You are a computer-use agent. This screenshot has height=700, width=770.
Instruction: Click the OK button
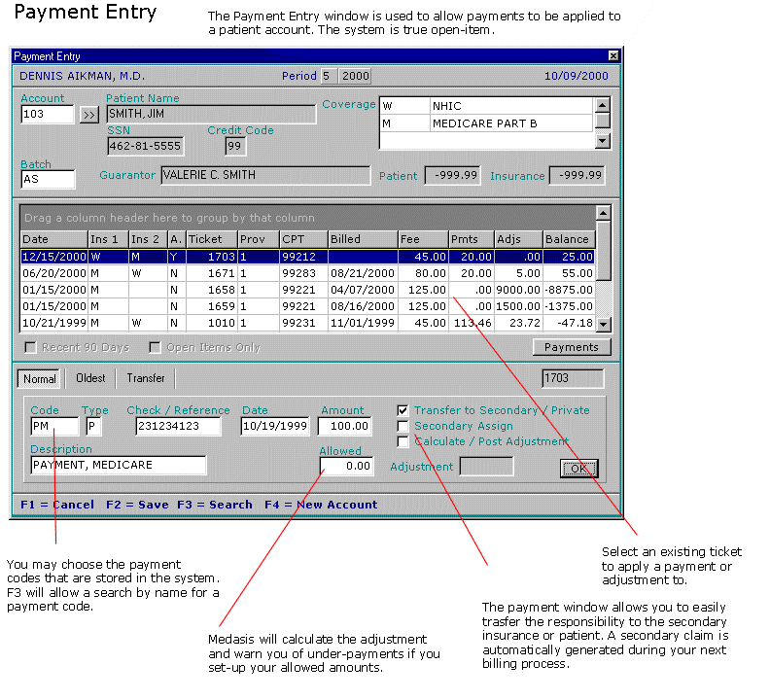pos(578,469)
